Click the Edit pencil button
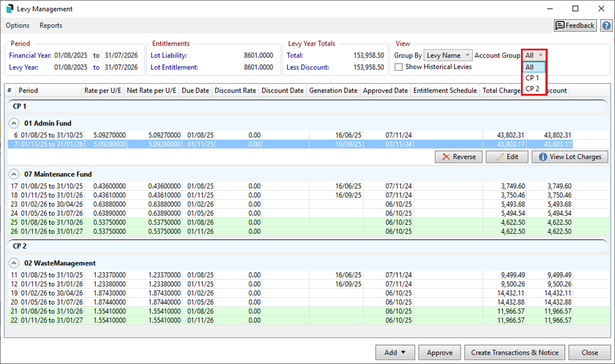 [507, 157]
